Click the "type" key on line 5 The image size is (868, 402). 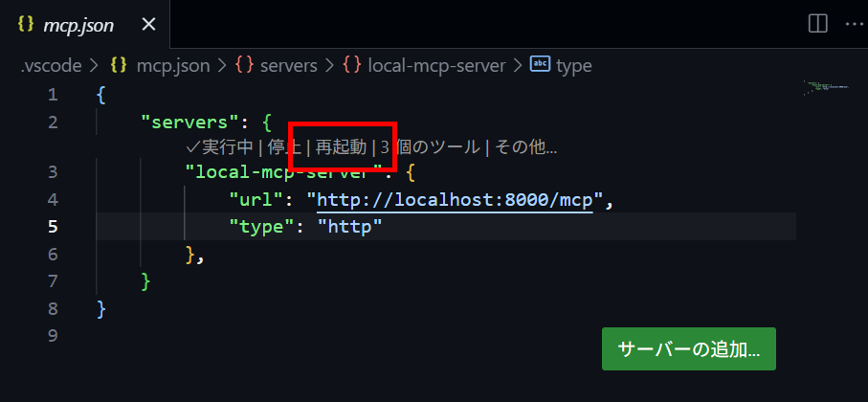click(x=261, y=227)
